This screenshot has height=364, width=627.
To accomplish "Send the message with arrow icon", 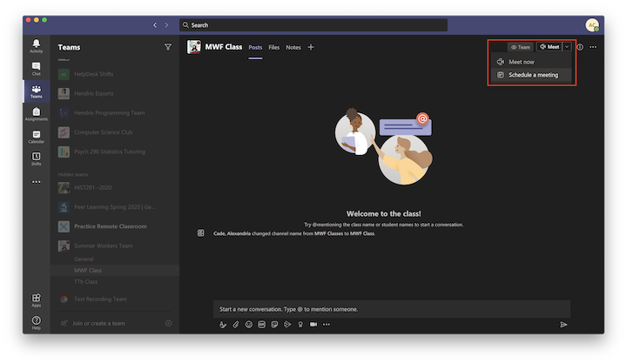I will (563, 325).
